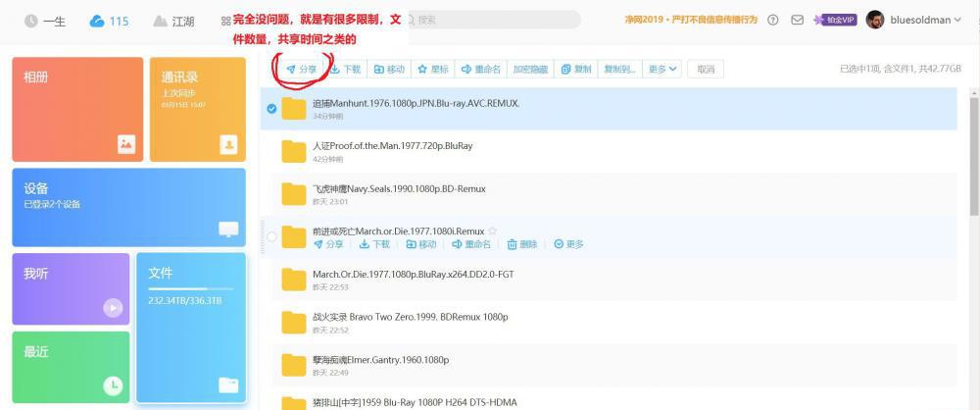
Task: Click the 孽海痴魂Elmer.Gantry folder icon
Action: [294, 365]
